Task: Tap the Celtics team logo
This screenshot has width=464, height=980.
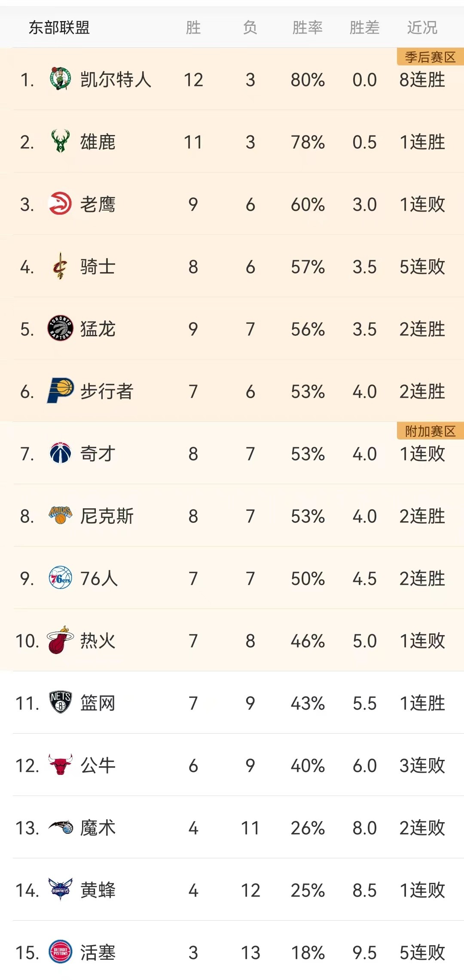Action: point(60,79)
